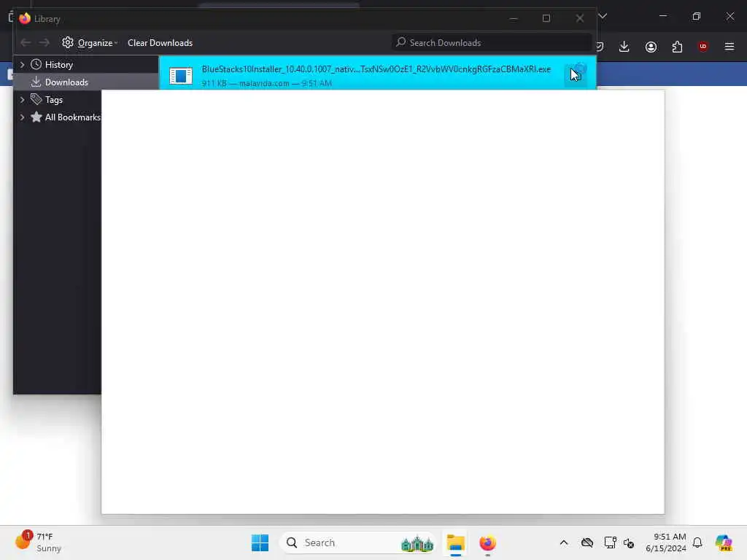Image resolution: width=747 pixels, height=560 pixels.
Task: Open the notifications bell icon
Action: tap(697, 542)
